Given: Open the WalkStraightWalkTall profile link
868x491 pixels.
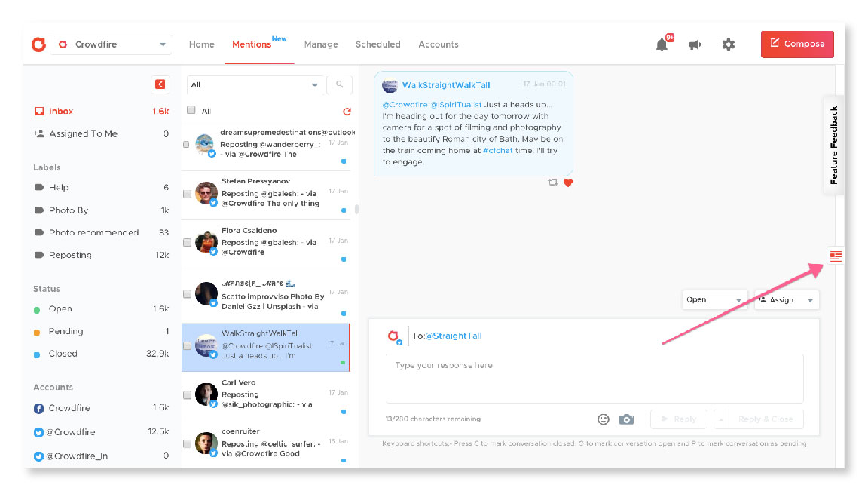Looking at the screenshot, I should coord(446,85).
